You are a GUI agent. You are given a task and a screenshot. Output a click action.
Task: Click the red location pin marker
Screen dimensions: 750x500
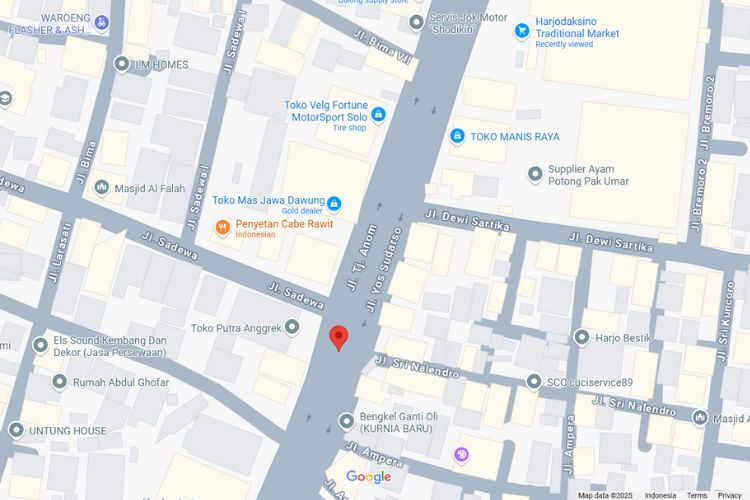pos(339,338)
